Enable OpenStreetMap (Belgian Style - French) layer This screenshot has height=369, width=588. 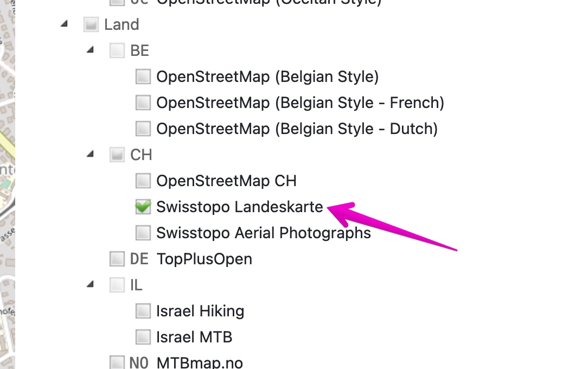[x=143, y=103]
